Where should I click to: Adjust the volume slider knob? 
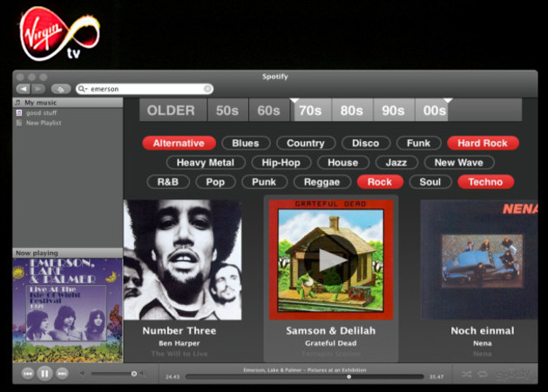(134, 374)
